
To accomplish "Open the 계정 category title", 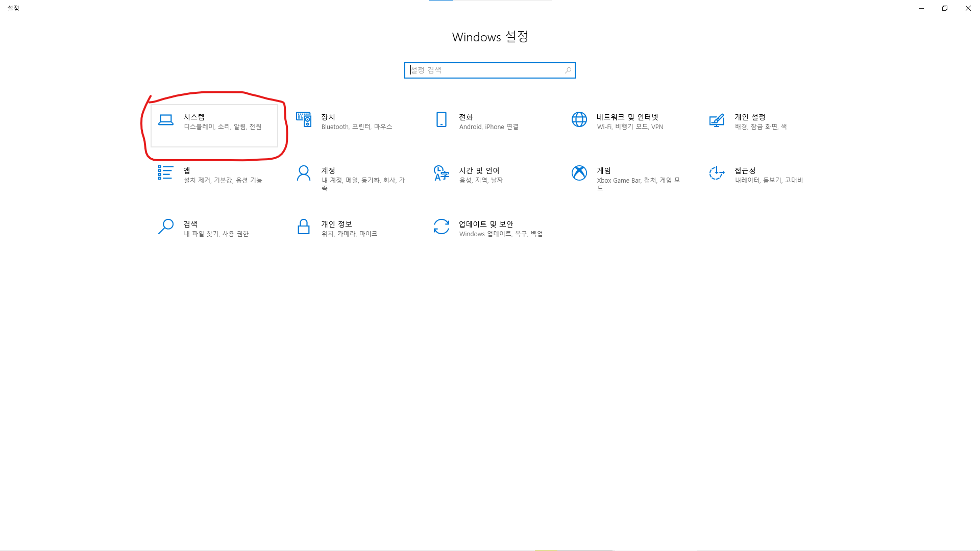I will (x=328, y=170).
